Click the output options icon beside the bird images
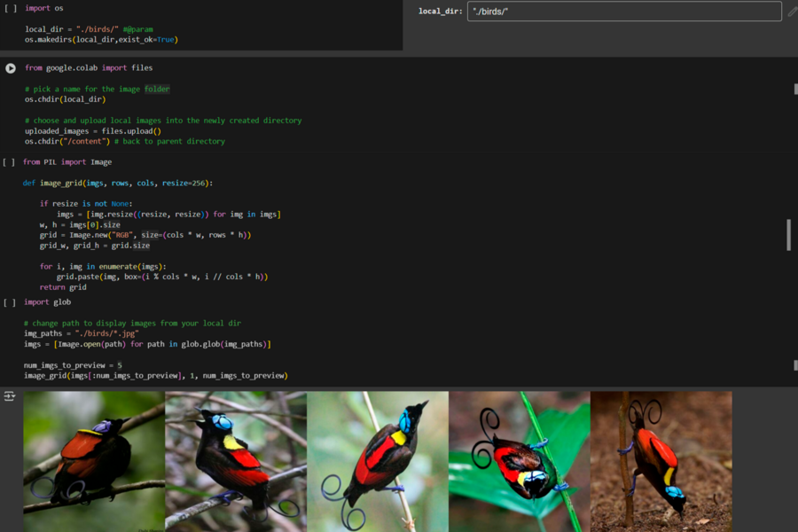Image resolution: width=798 pixels, height=532 pixels. click(9, 396)
